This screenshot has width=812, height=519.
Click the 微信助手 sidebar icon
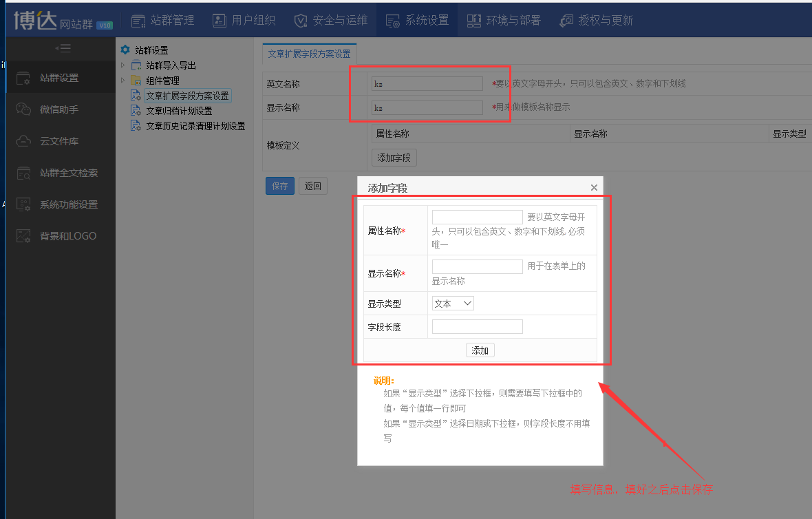(23, 109)
